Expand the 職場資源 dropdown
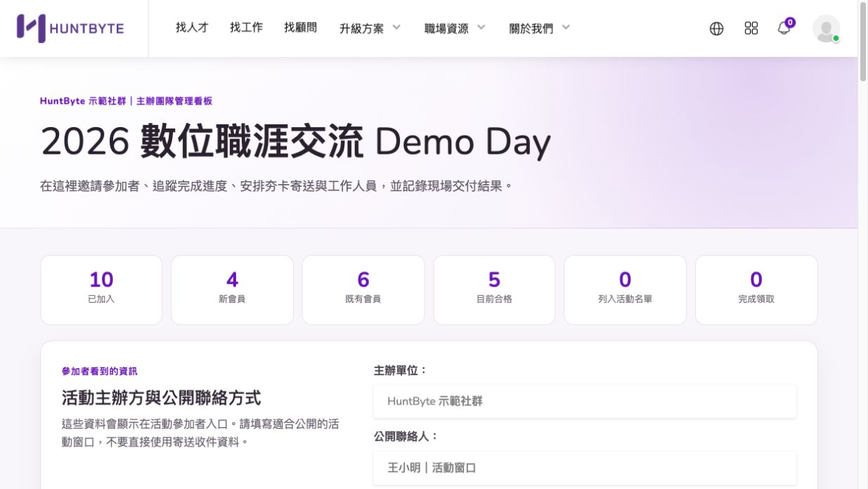Image resolution: width=868 pixels, height=489 pixels. click(x=455, y=28)
